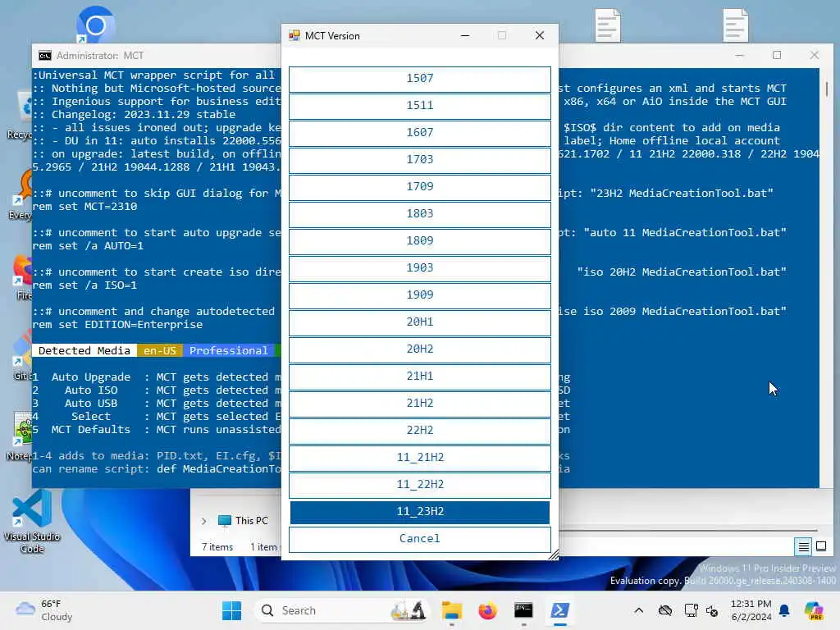
Task: Open the Chromium desktop shortcut icon
Action: [95, 25]
